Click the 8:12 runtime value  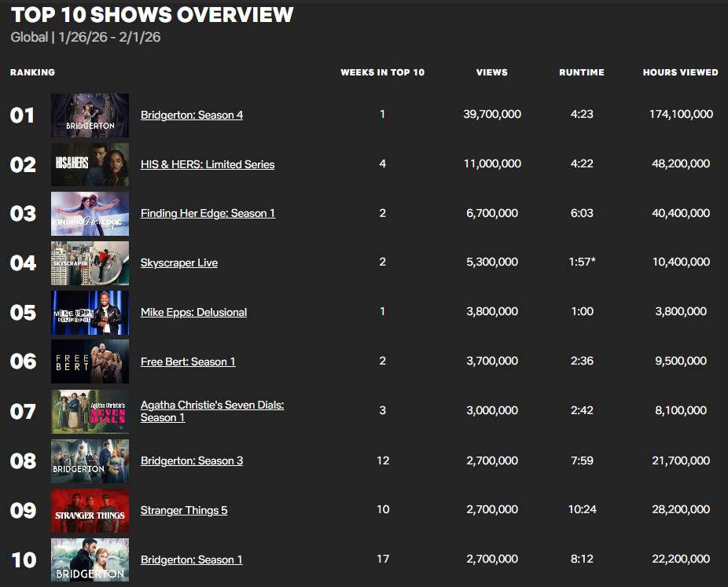click(582, 559)
